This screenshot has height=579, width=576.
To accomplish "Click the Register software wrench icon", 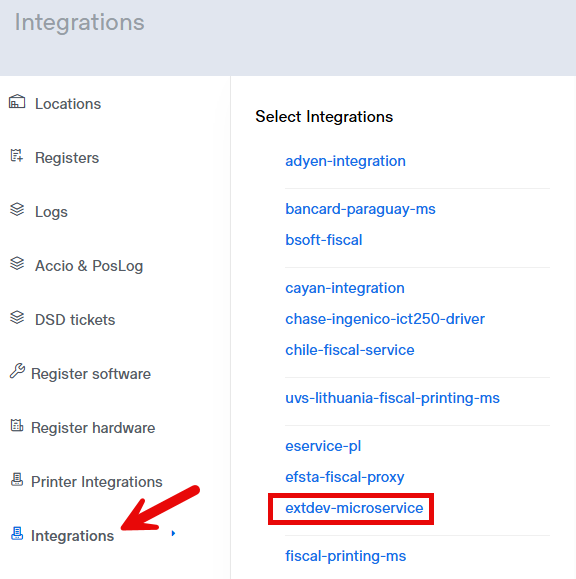I will point(17,371).
